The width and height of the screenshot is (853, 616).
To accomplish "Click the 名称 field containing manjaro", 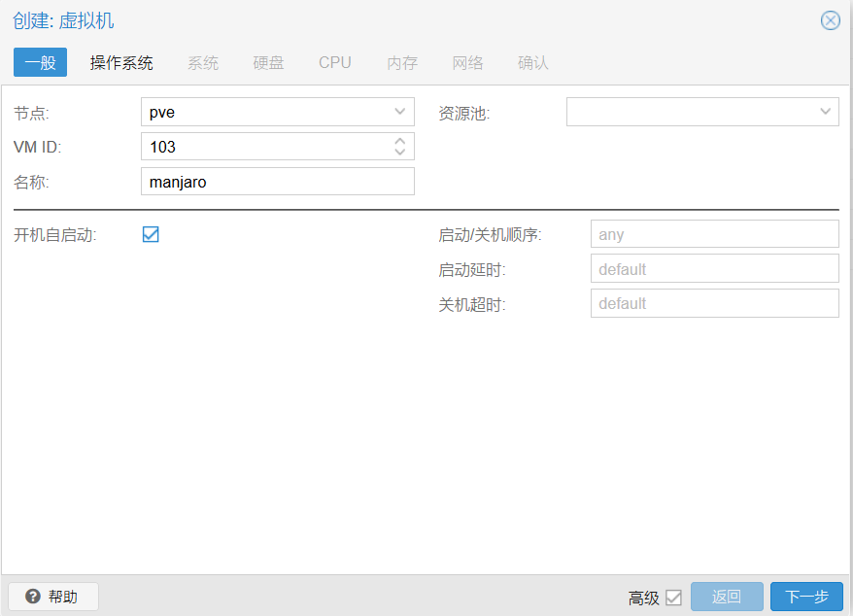I will (x=277, y=182).
